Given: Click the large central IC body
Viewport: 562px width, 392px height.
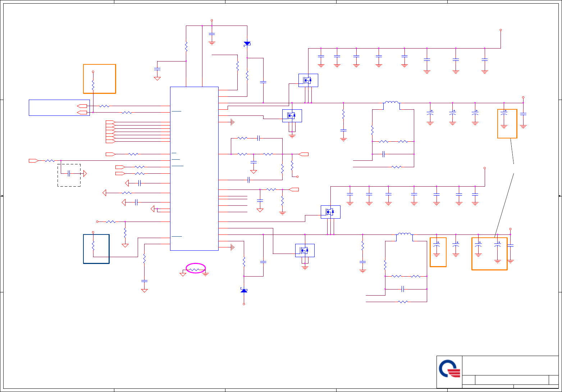Looking at the screenshot, I should point(194,168).
